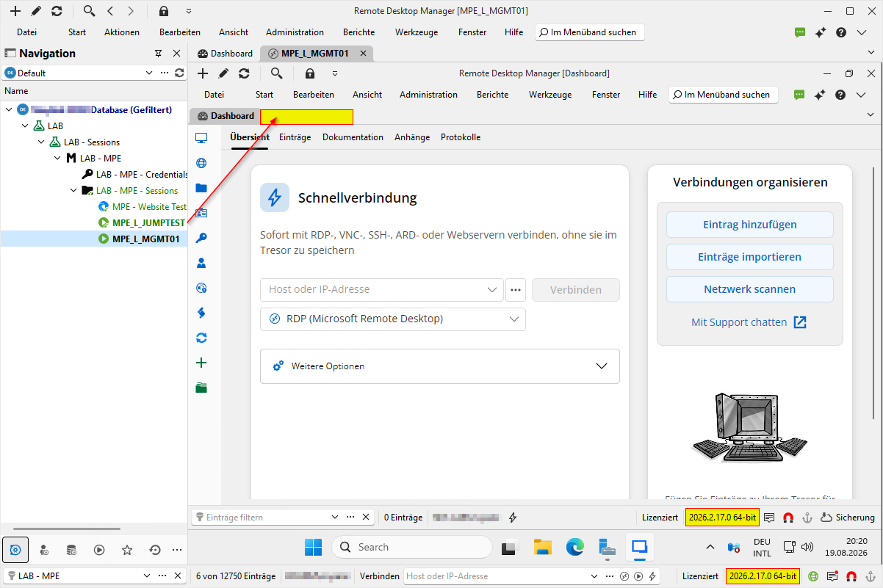Viewport: 883px width, 588px height.
Task: Open the Default vault dropdown
Action: [79, 73]
